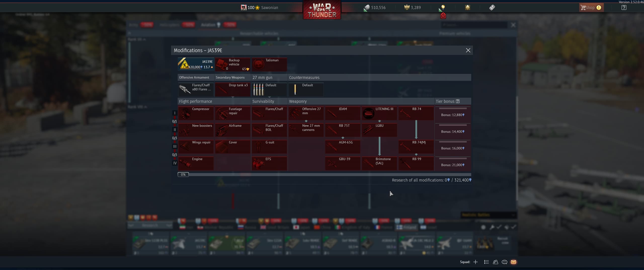Image resolution: width=644 pixels, height=270 pixels.
Task: Open Tier bonus help question mark
Action: click(x=458, y=101)
